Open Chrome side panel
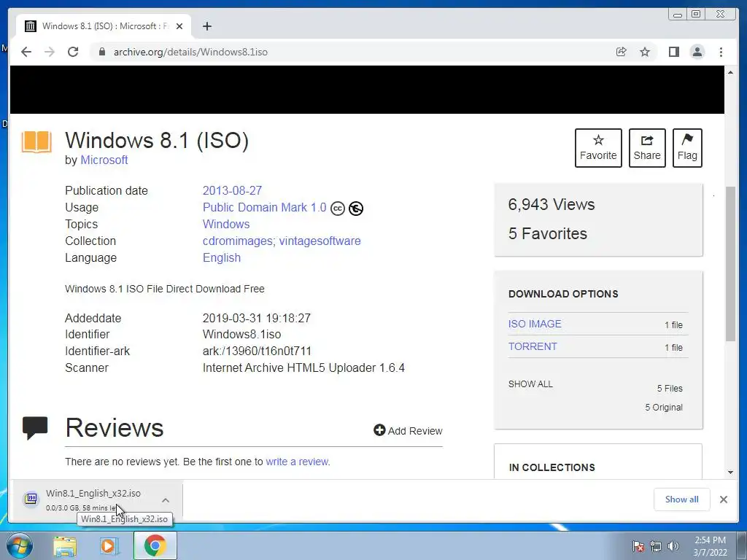This screenshot has height=560, width=747. [673, 52]
